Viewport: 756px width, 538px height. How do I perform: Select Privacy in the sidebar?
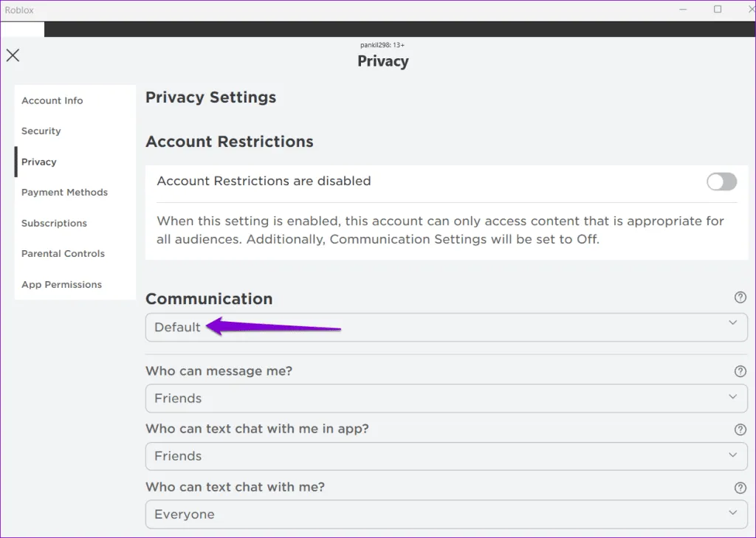point(39,162)
